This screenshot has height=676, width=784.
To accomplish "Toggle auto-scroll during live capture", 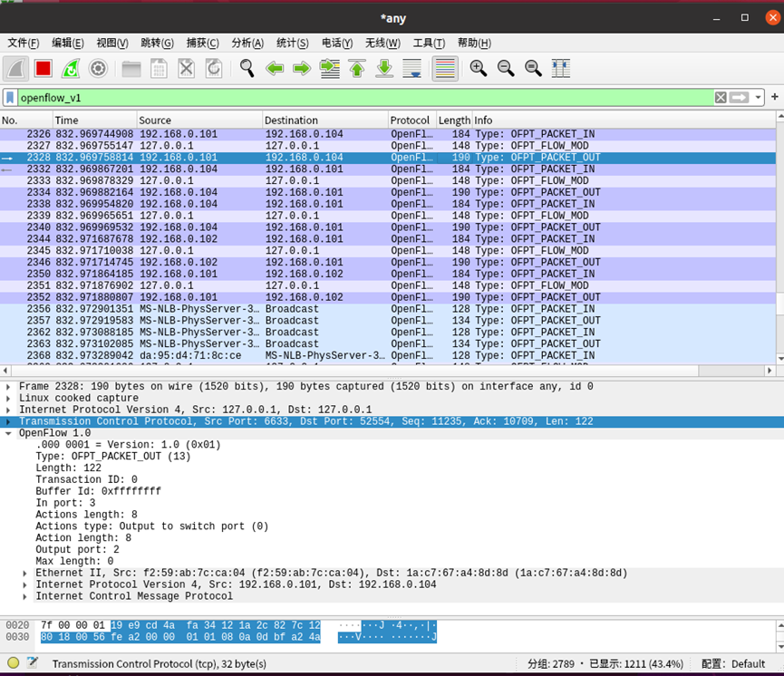I will [x=411, y=68].
